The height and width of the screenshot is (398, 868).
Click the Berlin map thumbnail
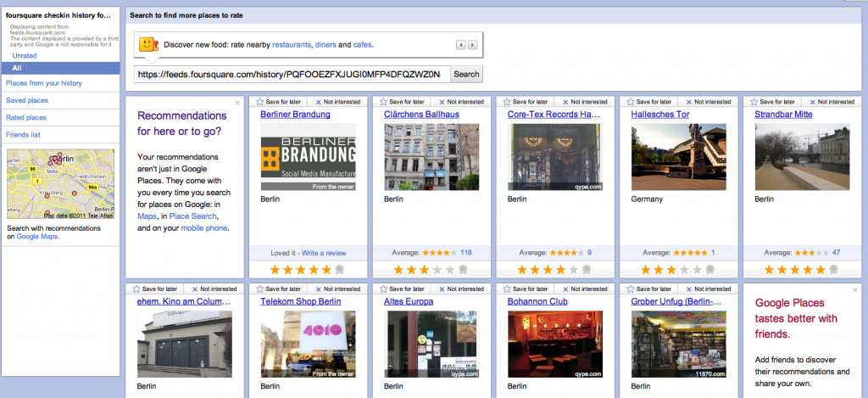click(x=60, y=183)
